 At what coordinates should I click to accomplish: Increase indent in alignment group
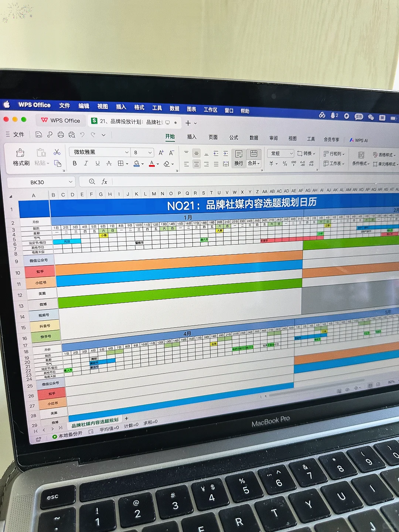point(226,153)
